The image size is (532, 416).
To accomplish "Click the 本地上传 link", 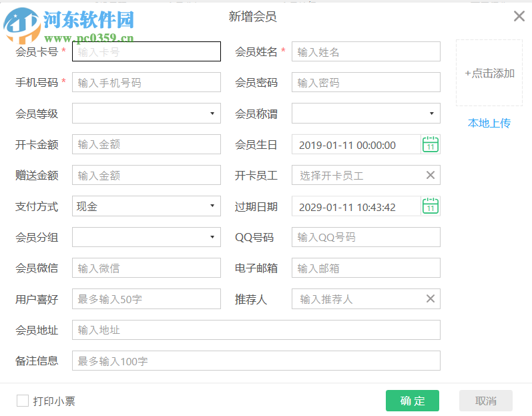I will click(489, 123).
